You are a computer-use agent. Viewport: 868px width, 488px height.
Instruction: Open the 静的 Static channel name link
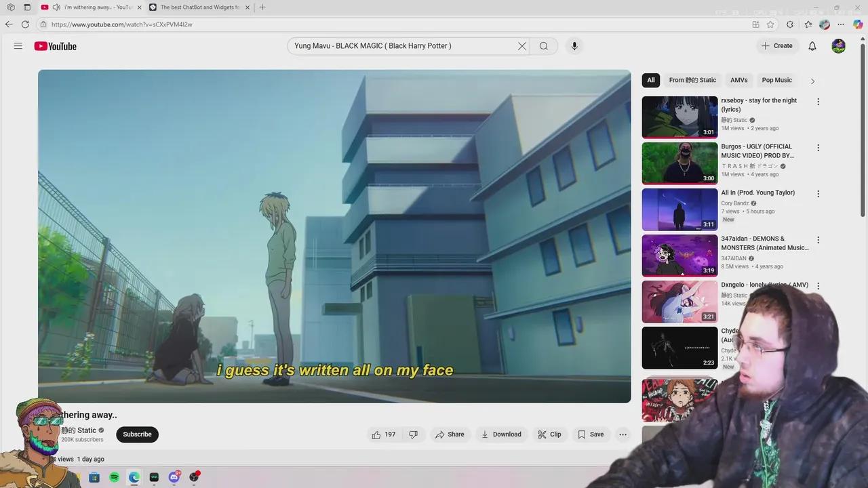coord(79,430)
